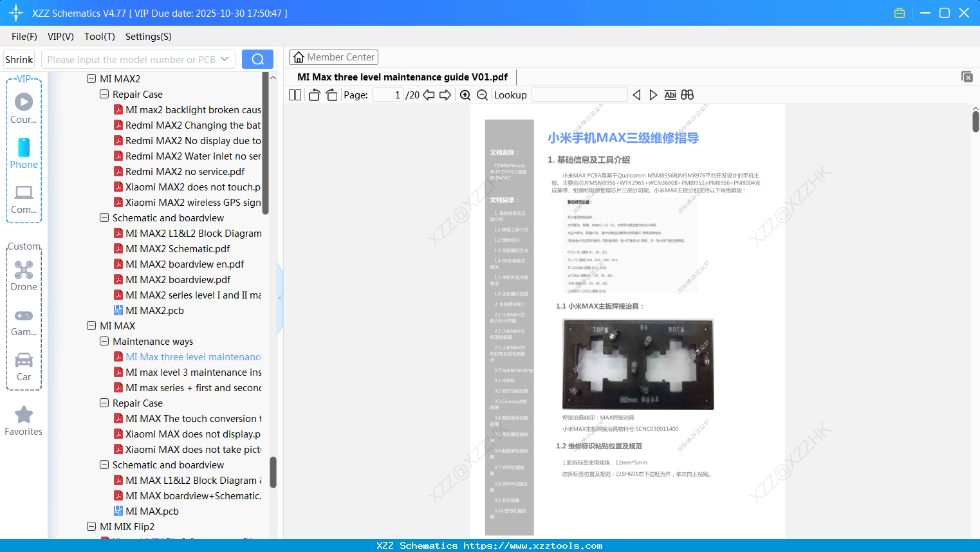Screen dimensions: 980x552
Task: Toggle the two-page view layout icon
Action: [x=295, y=95]
